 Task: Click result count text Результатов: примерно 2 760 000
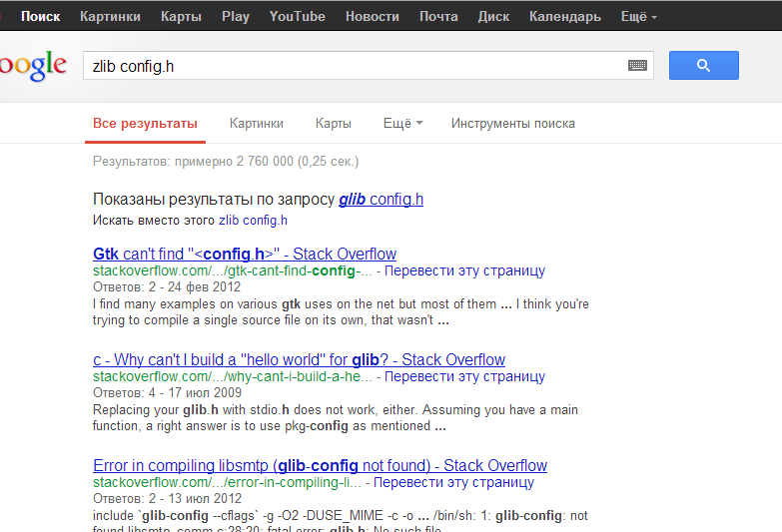pyautogui.click(x=226, y=162)
